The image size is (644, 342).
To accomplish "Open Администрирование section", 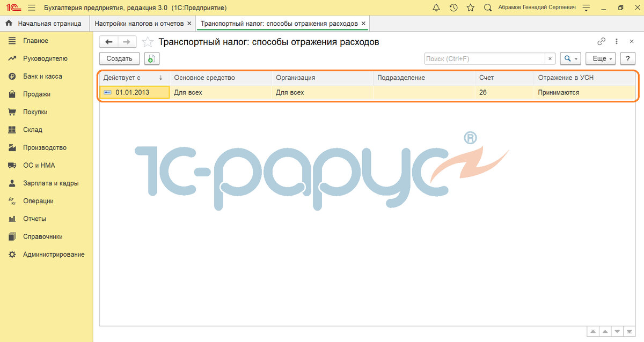I will pos(46,254).
